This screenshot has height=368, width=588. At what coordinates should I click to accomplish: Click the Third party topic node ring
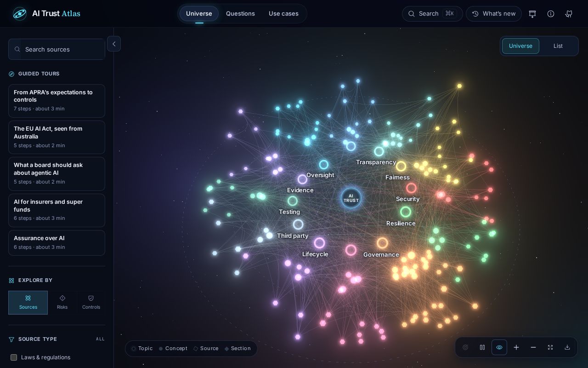298,224
